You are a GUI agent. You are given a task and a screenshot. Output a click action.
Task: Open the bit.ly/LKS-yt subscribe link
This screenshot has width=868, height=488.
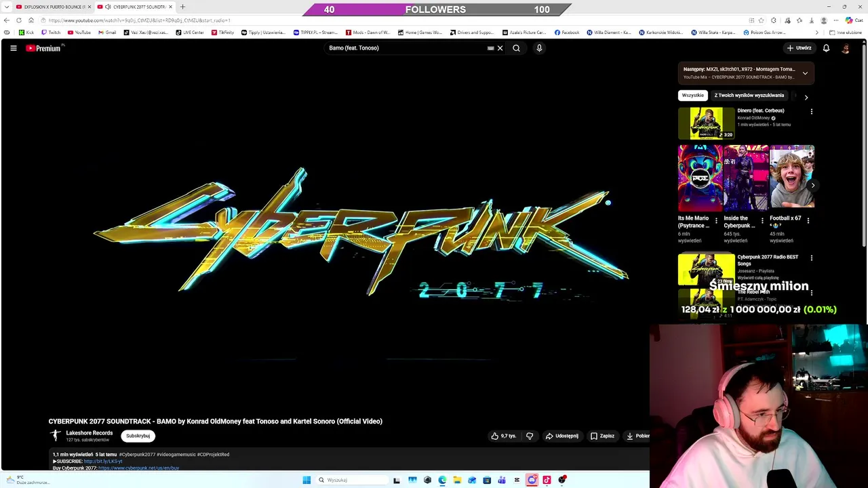(103, 462)
